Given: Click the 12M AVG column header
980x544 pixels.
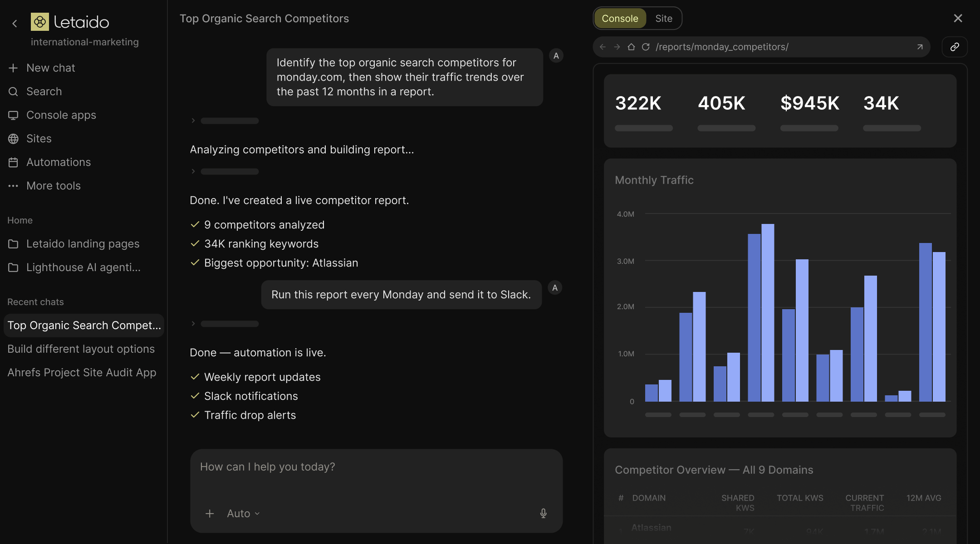Looking at the screenshot, I should [924, 498].
